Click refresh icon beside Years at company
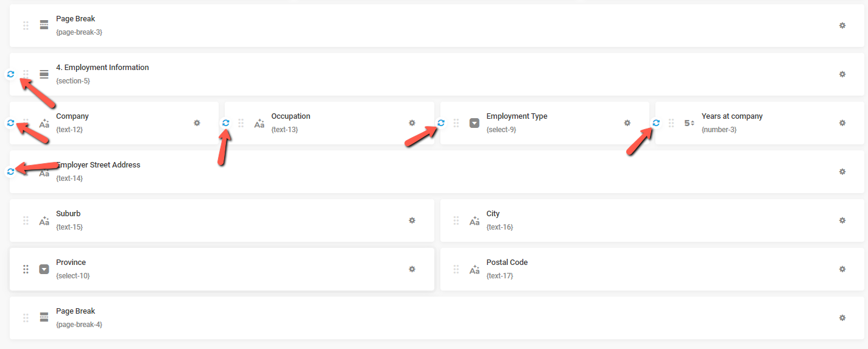Image resolution: width=868 pixels, height=349 pixels. (656, 123)
